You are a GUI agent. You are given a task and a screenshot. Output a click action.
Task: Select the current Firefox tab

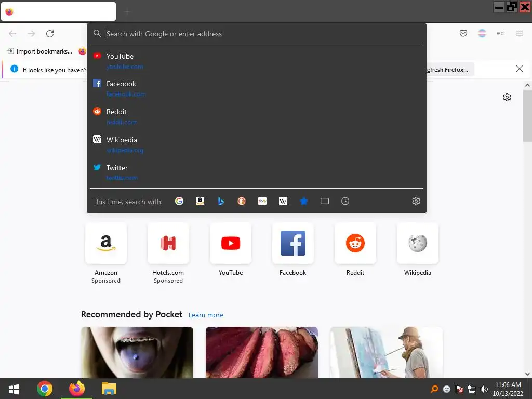pos(58,11)
